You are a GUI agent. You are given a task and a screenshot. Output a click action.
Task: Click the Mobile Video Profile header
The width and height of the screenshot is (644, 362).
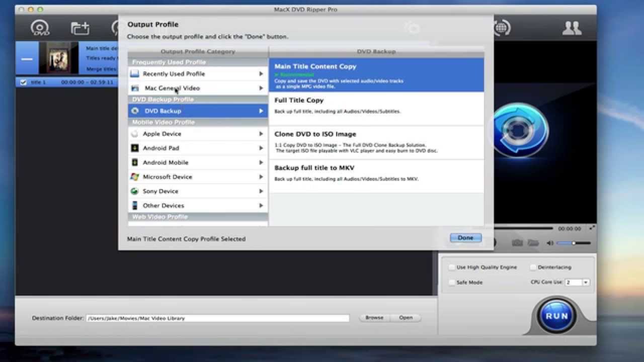point(198,122)
